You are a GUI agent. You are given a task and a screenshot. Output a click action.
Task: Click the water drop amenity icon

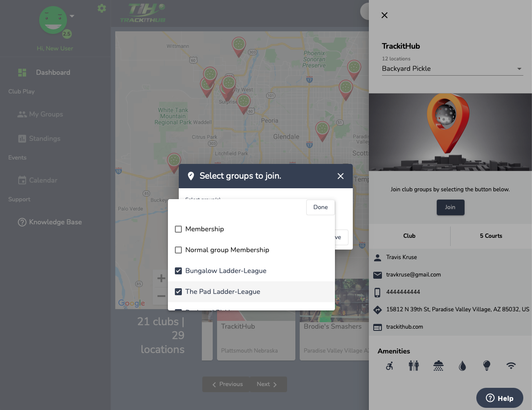(462, 366)
